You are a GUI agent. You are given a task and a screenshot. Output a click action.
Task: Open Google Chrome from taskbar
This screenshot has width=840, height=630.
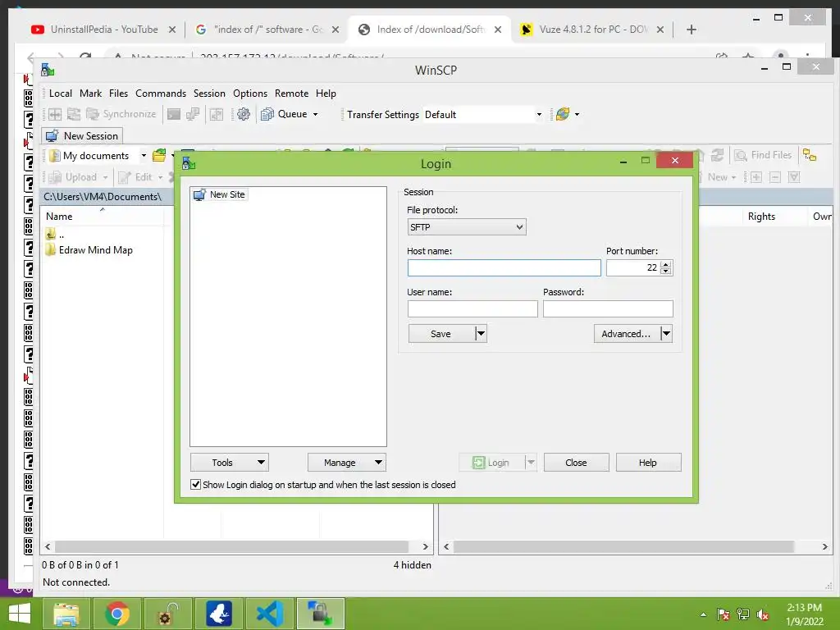(116, 614)
